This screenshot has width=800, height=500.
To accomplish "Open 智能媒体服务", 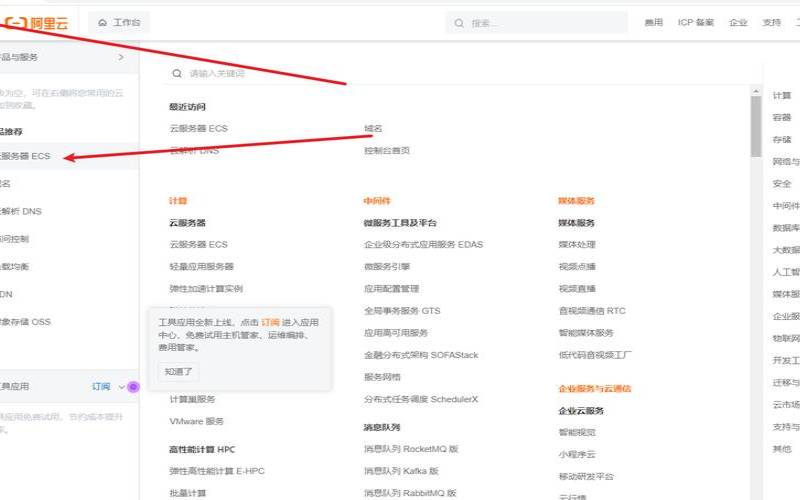I will point(586,333).
